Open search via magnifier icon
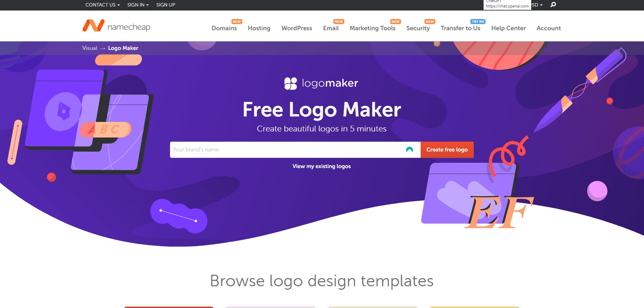 tap(553, 5)
